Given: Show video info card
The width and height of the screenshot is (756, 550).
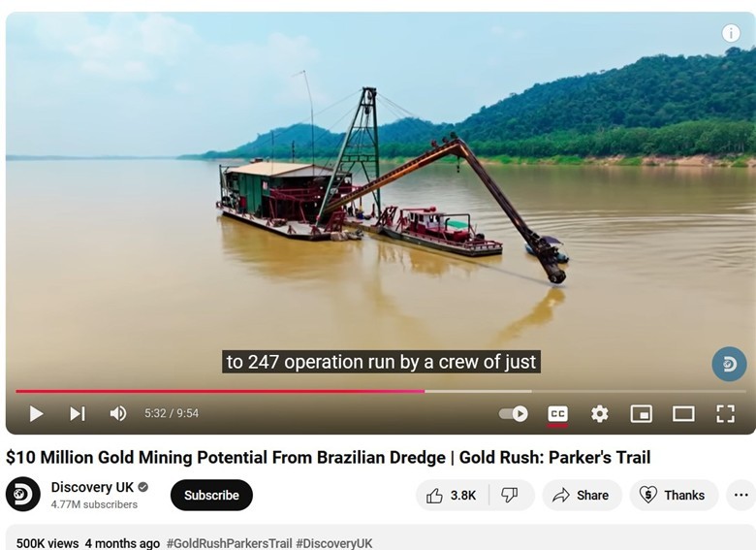Looking at the screenshot, I should point(731,33).
